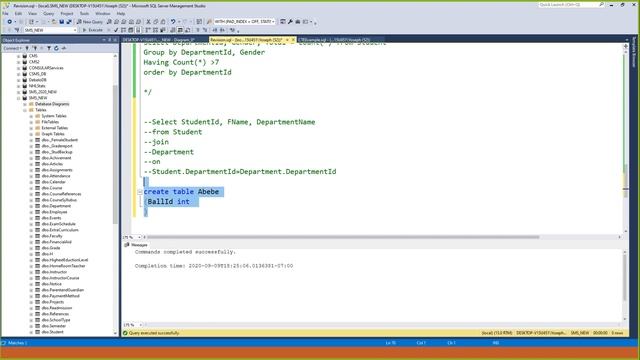
Task: Open the Help menu
Action: 121,13
